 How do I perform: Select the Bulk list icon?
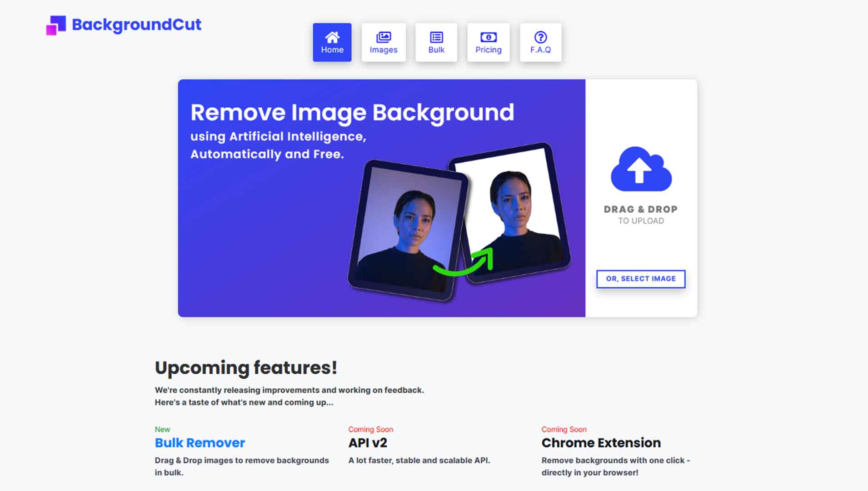pos(436,37)
